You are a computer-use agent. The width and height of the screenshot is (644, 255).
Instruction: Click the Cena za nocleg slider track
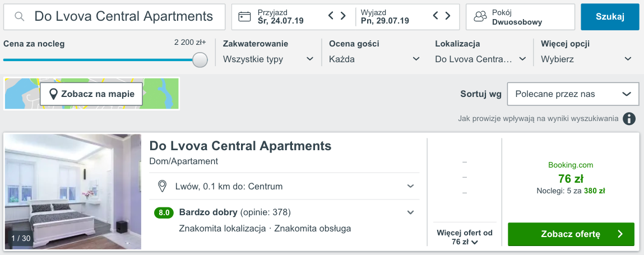coord(101,59)
